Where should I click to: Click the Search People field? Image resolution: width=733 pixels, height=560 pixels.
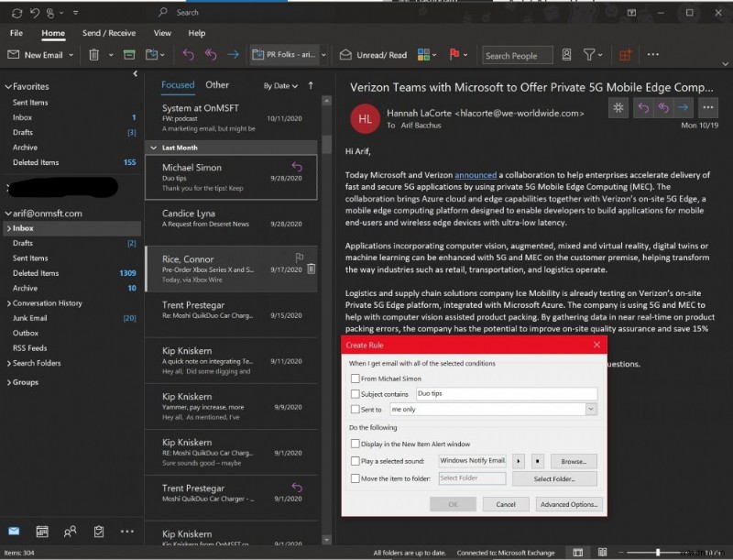click(517, 55)
